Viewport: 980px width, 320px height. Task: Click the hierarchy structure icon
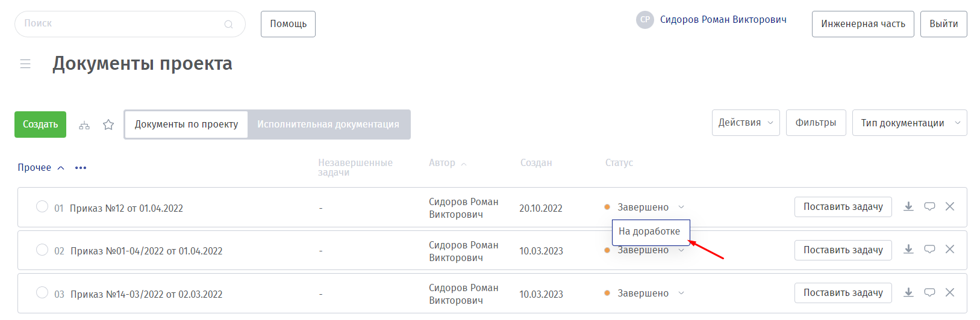pos(84,125)
